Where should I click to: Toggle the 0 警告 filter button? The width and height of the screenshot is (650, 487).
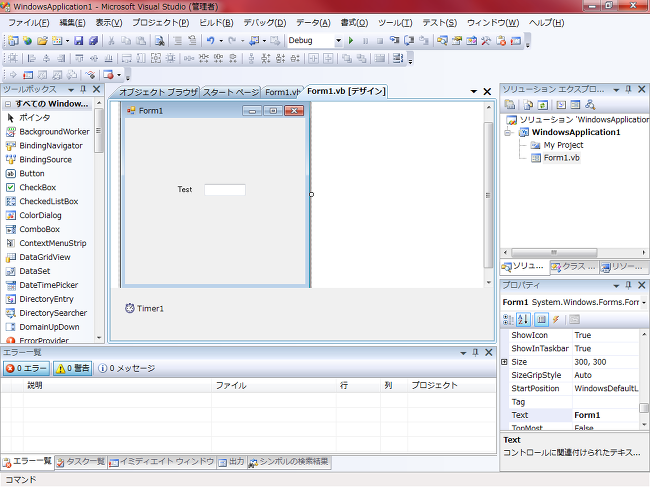[x=73, y=368]
